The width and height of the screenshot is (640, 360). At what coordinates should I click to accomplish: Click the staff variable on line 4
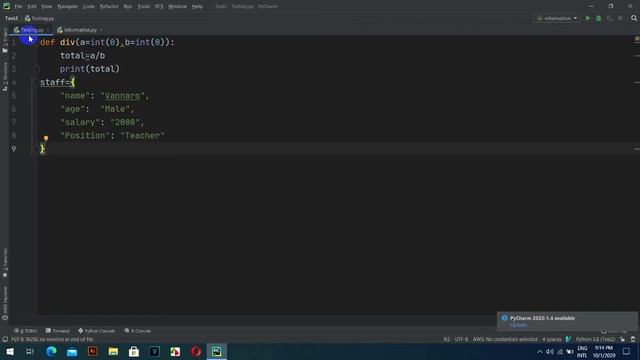52,82
